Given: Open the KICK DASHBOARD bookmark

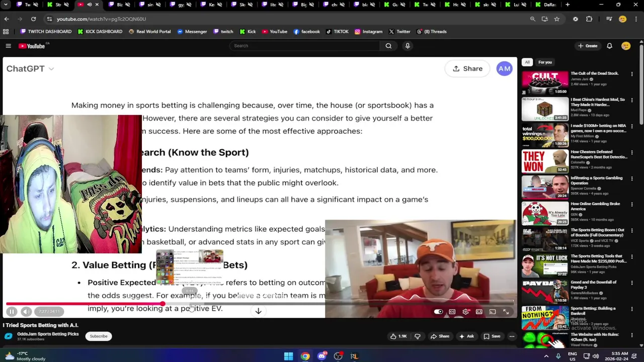Looking at the screenshot, I should point(100,31).
